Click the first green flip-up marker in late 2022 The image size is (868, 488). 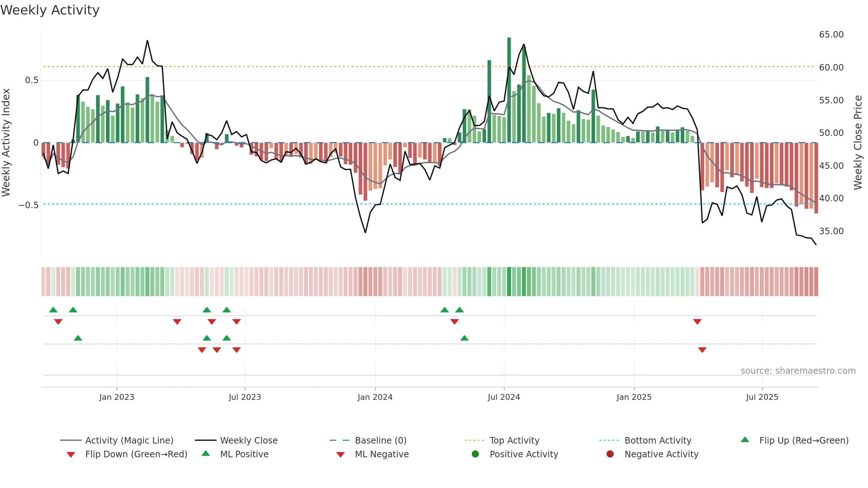[53, 310]
